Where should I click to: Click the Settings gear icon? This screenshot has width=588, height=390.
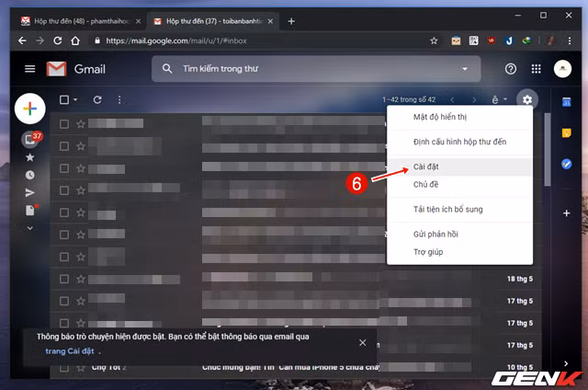526,99
